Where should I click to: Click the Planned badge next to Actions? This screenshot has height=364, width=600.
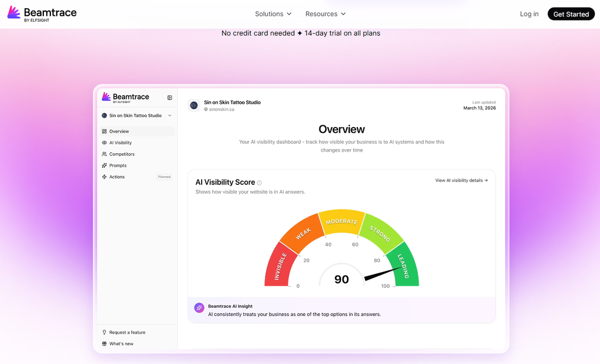tap(164, 177)
